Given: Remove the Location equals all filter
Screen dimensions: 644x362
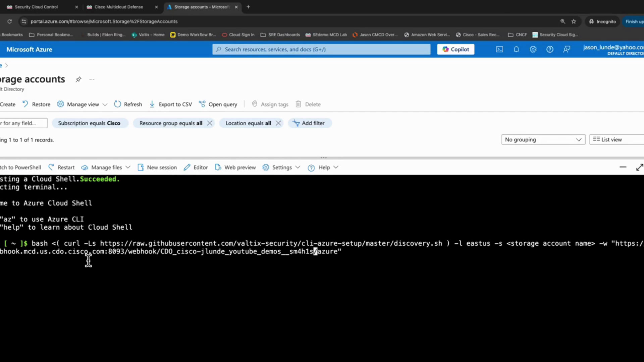Looking at the screenshot, I should 278,123.
